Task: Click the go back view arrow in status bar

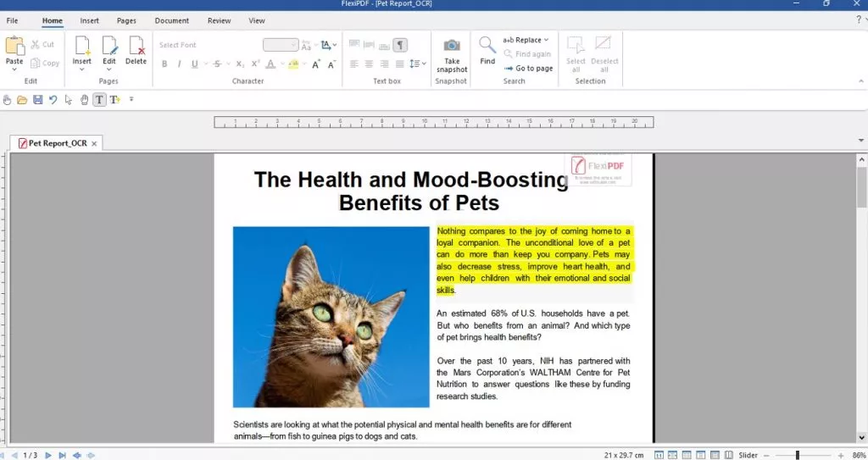Action: [77, 455]
